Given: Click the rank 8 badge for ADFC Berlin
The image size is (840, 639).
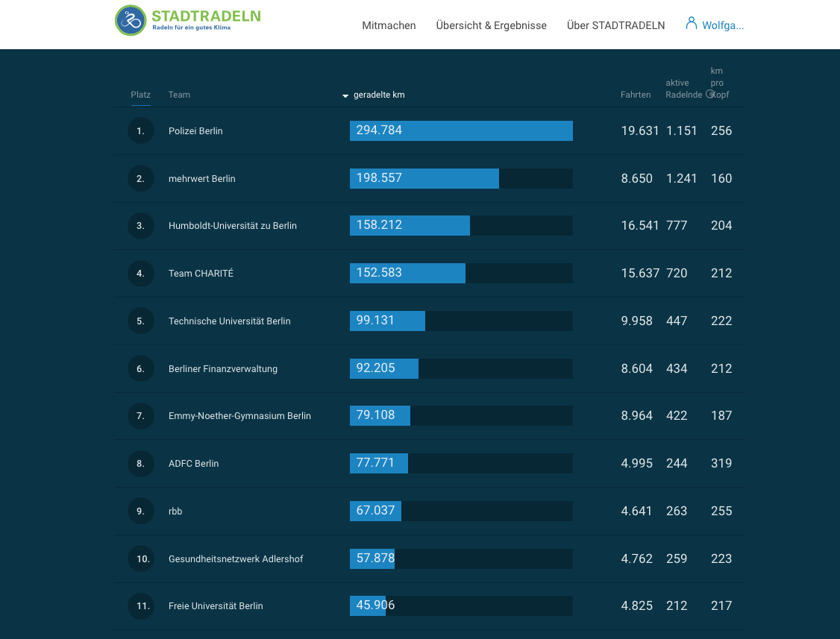Looking at the screenshot, I should point(140,463).
